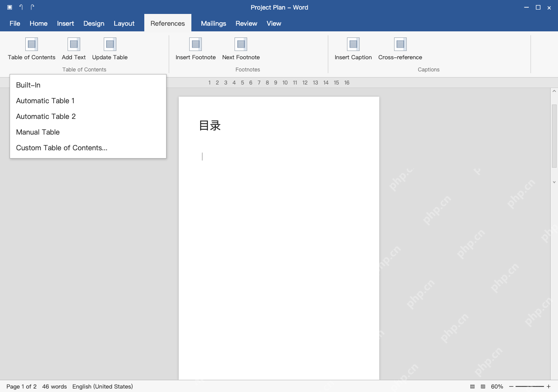Image resolution: width=558 pixels, height=392 pixels.
Task: Click the Undo arrow in title bar
Action: [21, 7]
